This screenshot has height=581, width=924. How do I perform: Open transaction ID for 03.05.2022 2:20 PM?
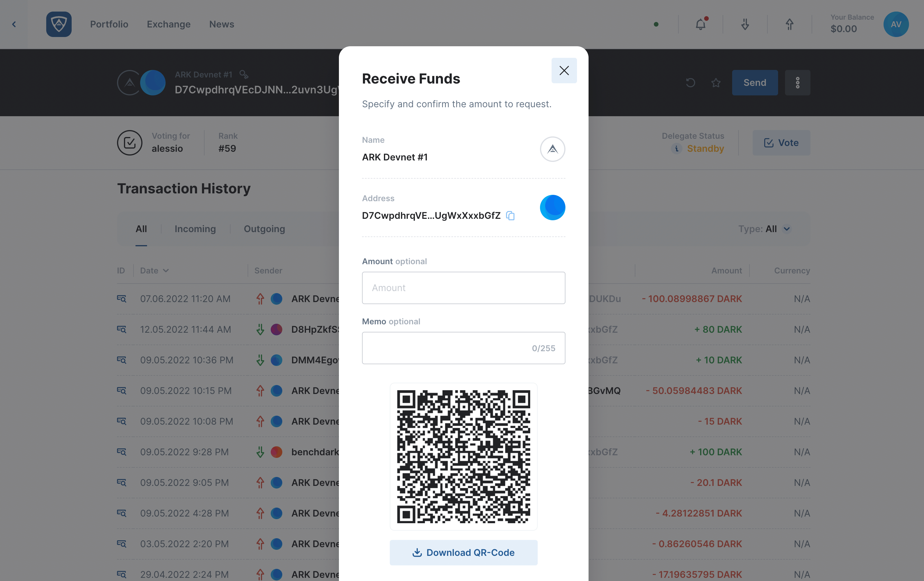click(122, 544)
